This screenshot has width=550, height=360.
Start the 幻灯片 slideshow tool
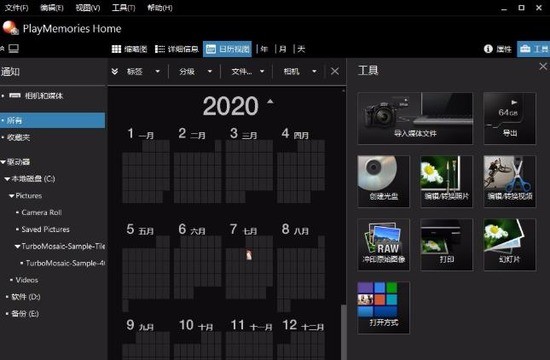pos(510,244)
